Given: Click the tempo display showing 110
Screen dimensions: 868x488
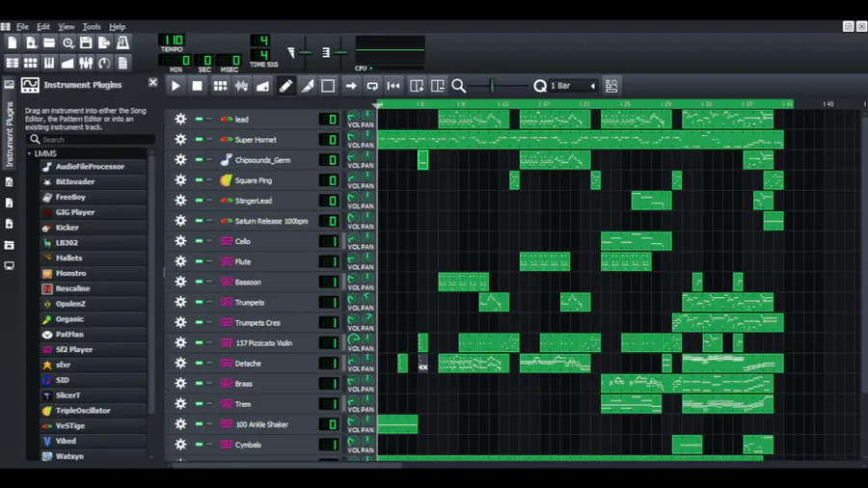Looking at the screenshot, I should tap(173, 40).
